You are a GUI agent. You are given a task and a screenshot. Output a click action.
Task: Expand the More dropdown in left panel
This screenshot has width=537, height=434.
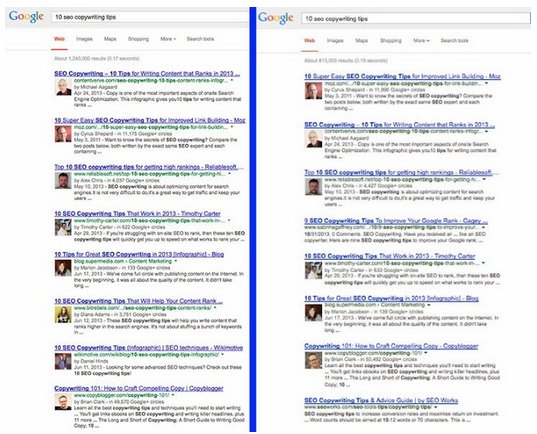coord(168,39)
